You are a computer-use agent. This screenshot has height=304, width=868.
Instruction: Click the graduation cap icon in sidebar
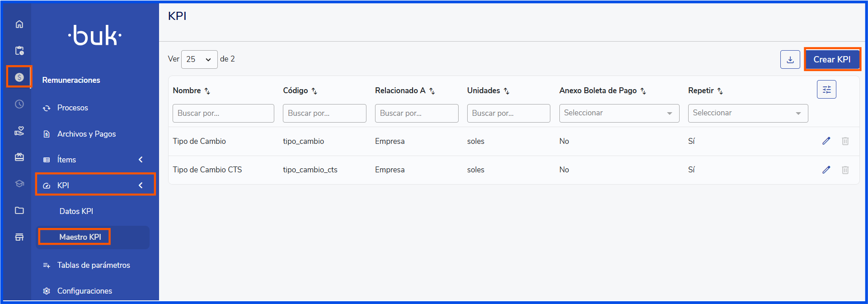19,184
